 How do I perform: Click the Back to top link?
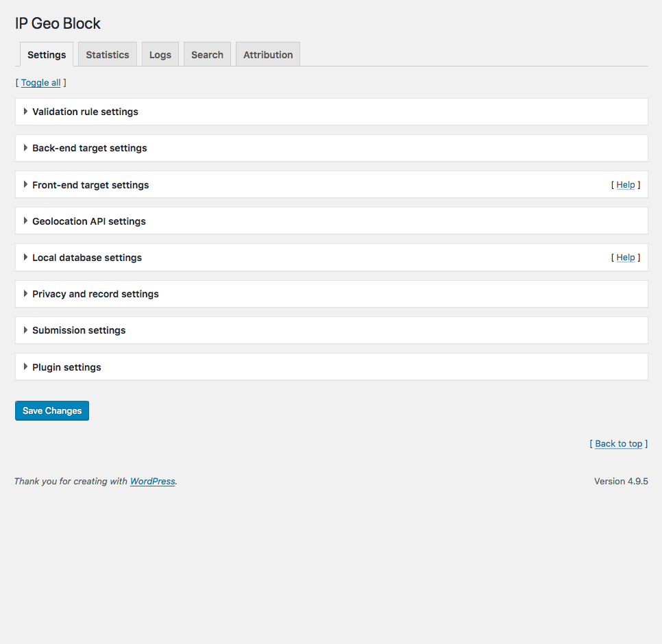[619, 444]
